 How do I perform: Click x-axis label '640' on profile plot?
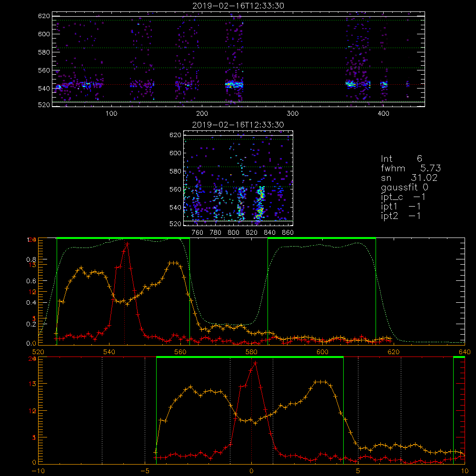pyautogui.click(x=465, y=352)
